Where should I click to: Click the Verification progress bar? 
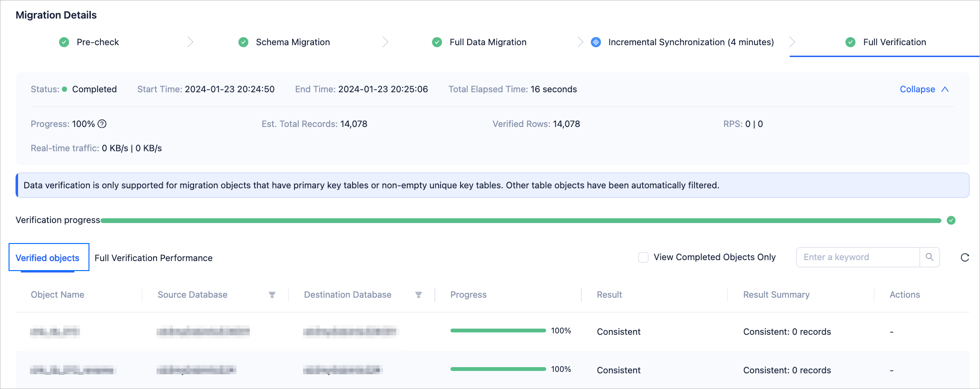(521, 221)
